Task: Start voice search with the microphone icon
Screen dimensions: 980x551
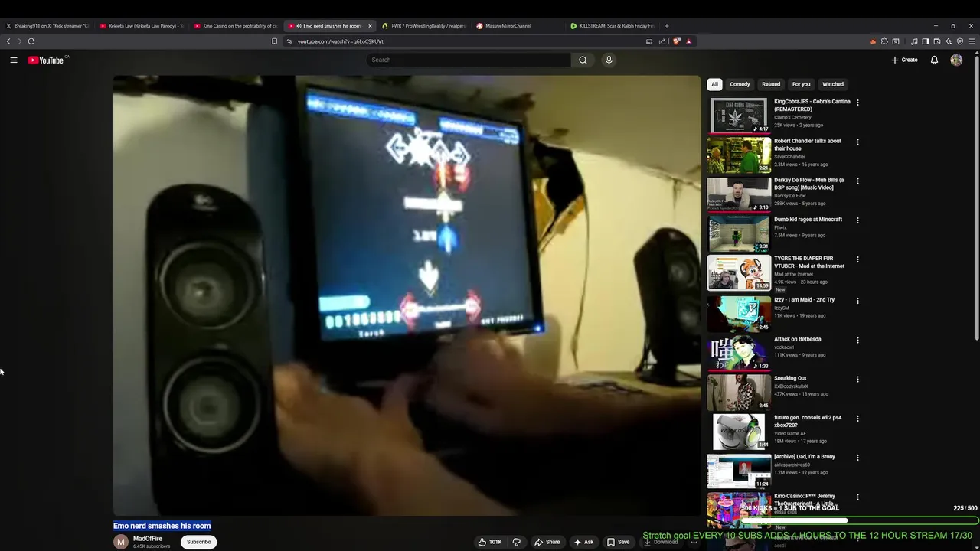Action: (x=609, y=60)
